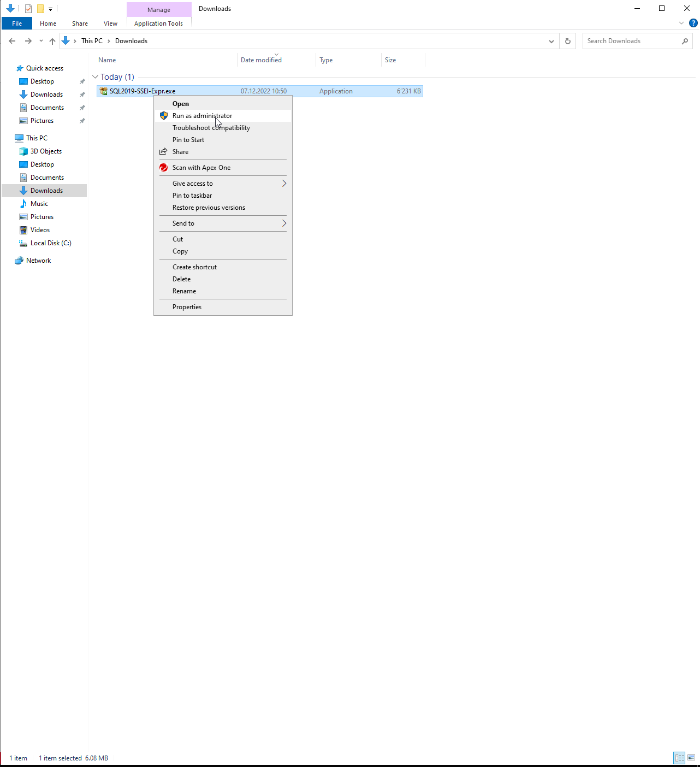Click the Manage contextual tab
The width and height of the screenshot is (700, 767).
coord(159,10)
